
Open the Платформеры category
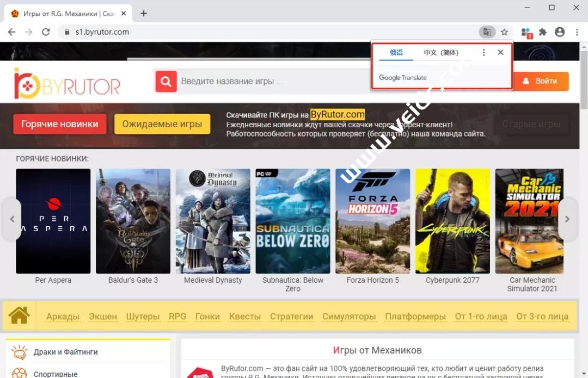[415, 317]
